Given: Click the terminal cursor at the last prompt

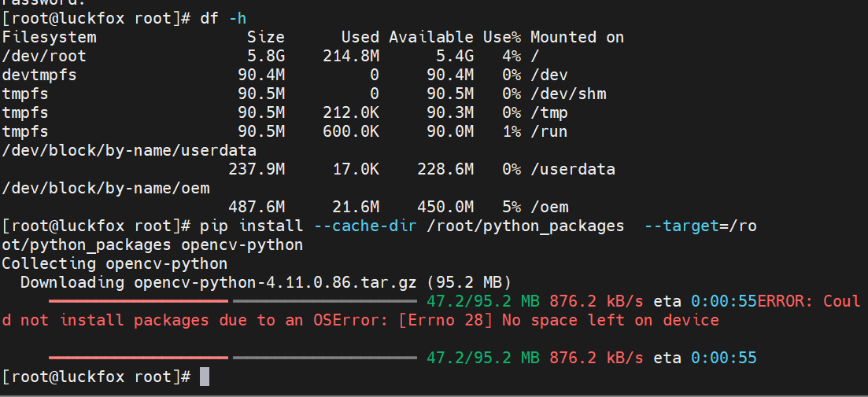Looking at the screenshot, I should (x=205, y=377).
